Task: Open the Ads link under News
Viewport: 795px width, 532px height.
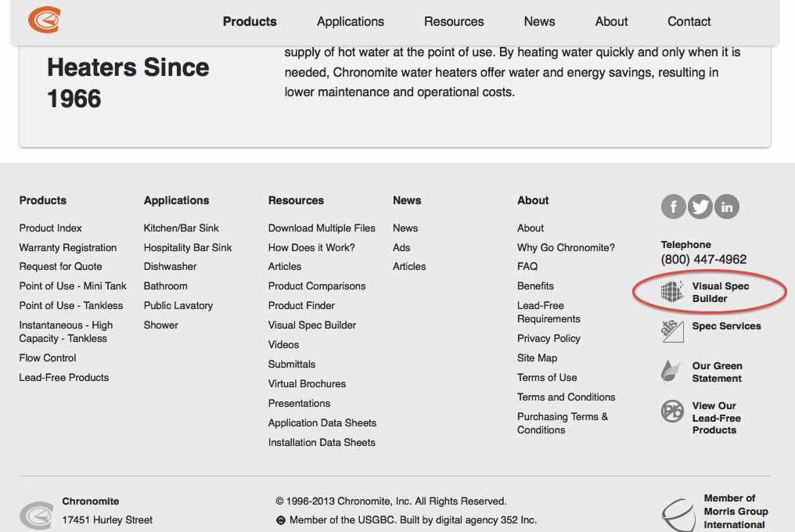Action: click(x=401, y=247)
